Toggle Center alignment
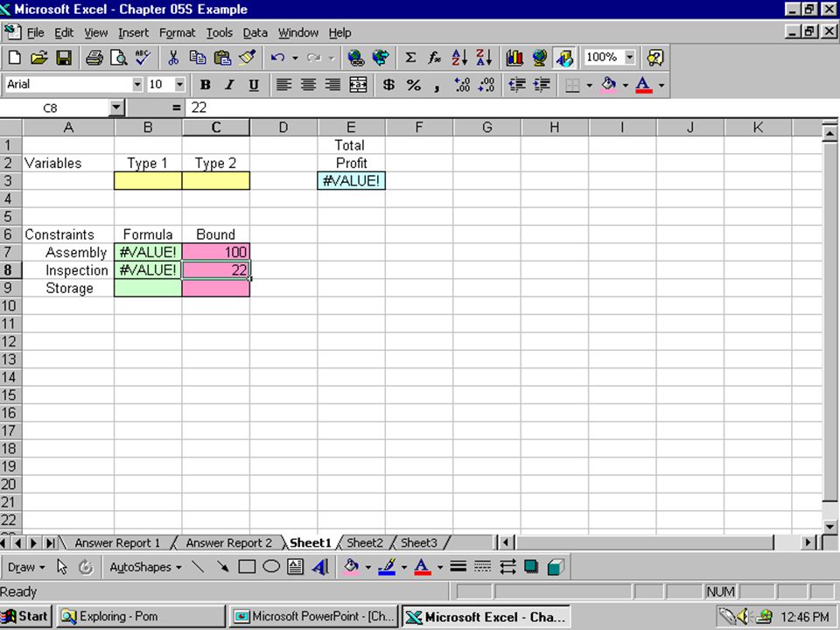This screenshot has height=630, width=840. (308, 85)
